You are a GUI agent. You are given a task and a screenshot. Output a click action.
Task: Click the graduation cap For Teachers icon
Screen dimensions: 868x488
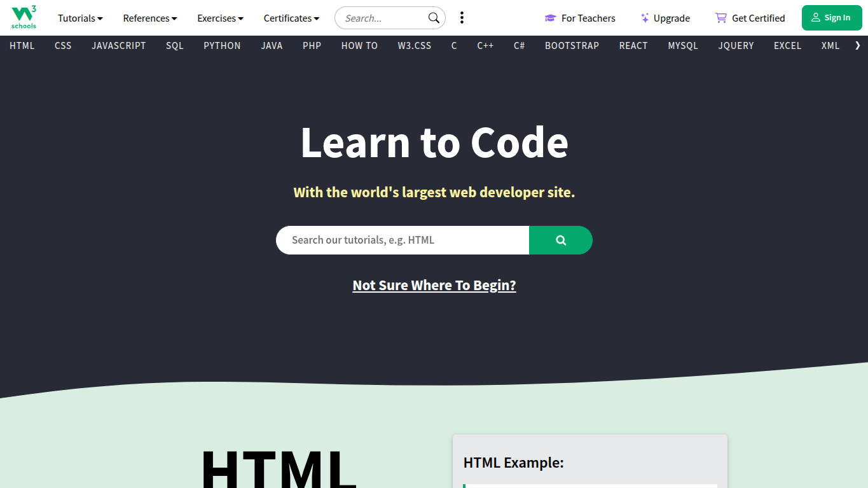(549, 18)
